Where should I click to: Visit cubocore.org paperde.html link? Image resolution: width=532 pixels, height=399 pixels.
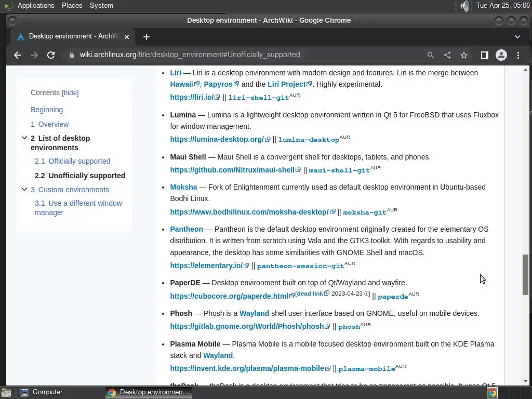point(232,296)
